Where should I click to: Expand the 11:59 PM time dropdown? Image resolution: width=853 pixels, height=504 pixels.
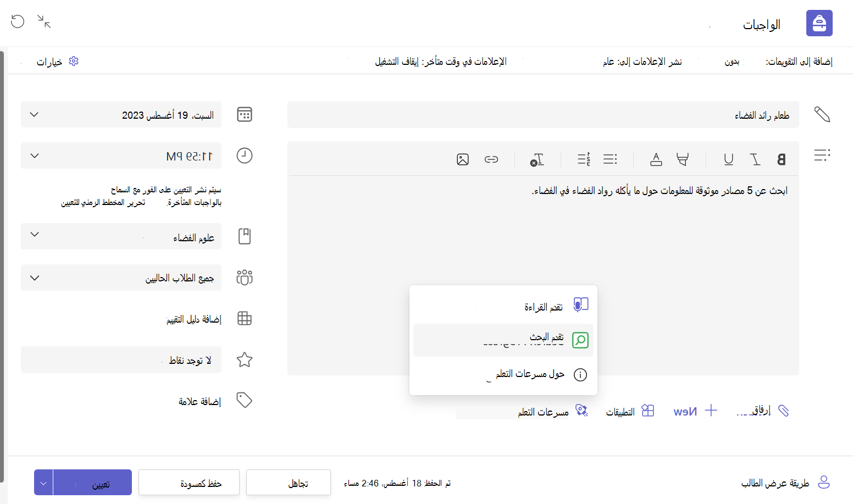point(34,156)
